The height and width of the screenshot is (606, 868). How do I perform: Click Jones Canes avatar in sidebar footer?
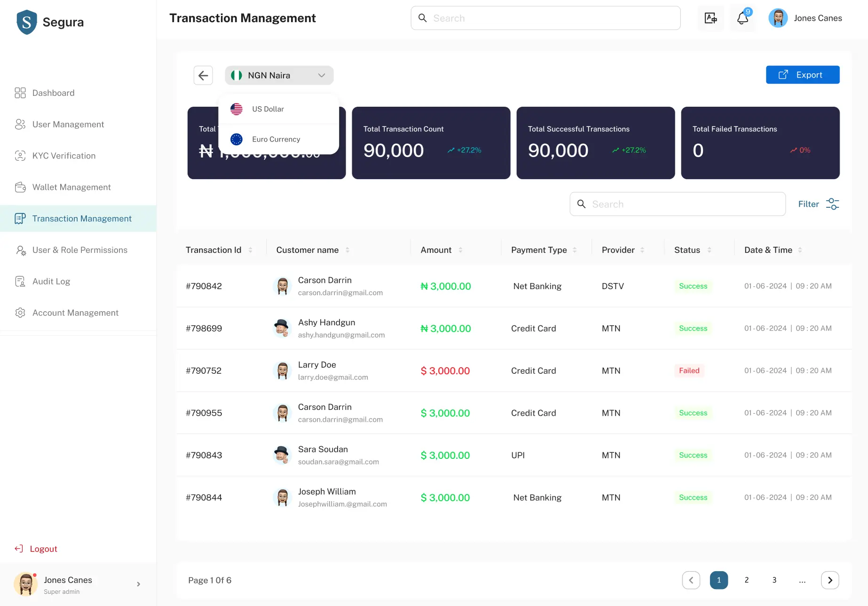coord(26,584)
